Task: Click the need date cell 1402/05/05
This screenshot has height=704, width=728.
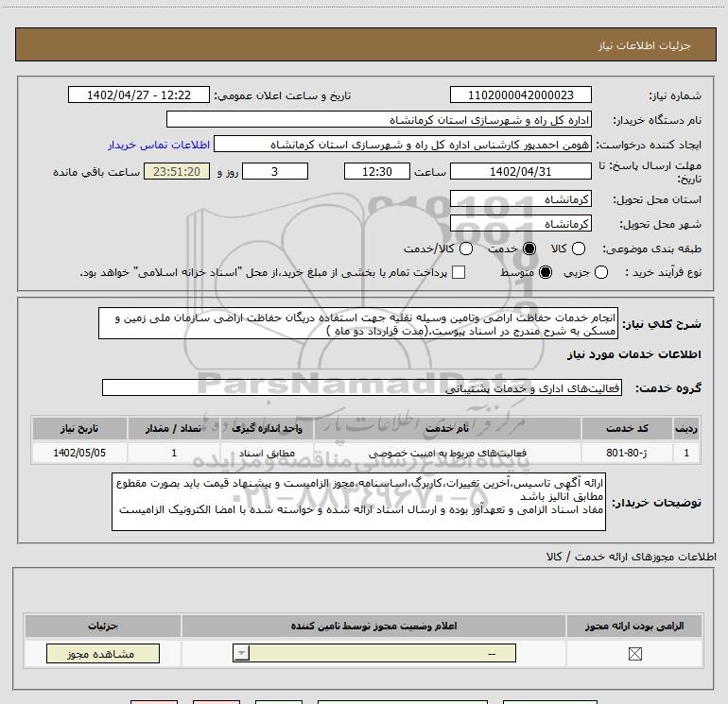Action: (79, 453)
